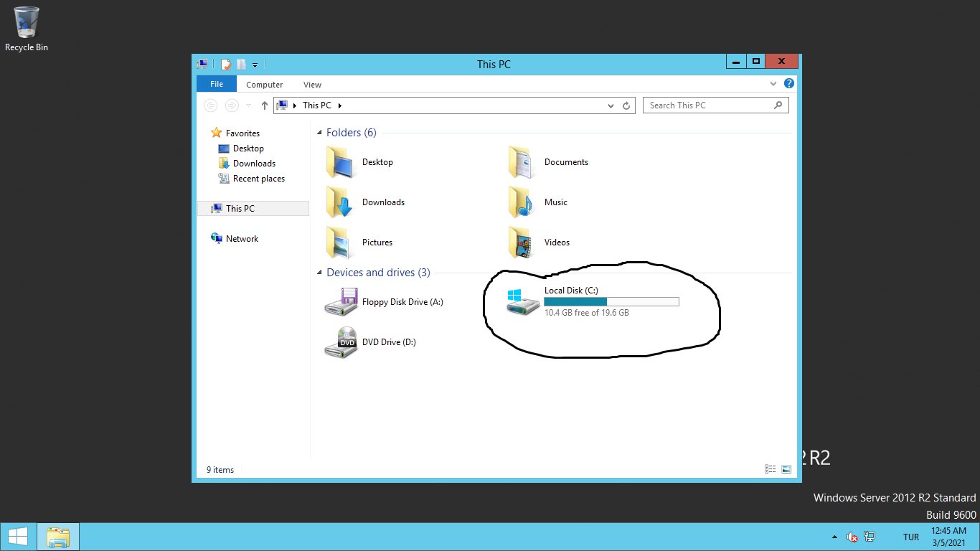Click the New folder quick access icon

pos(242,65)
